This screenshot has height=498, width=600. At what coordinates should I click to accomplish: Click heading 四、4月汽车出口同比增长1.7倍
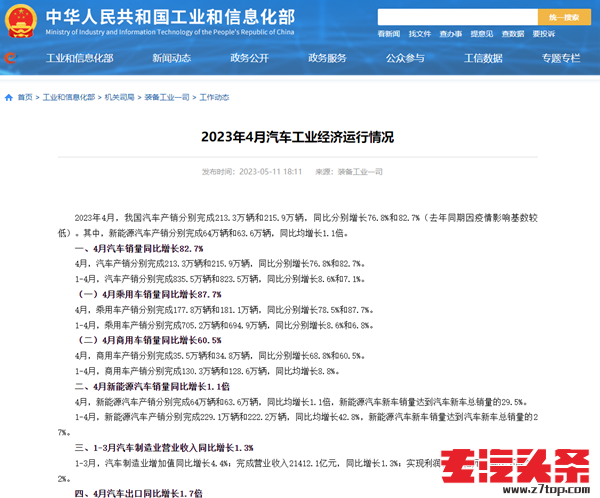(x=139, y=493)
